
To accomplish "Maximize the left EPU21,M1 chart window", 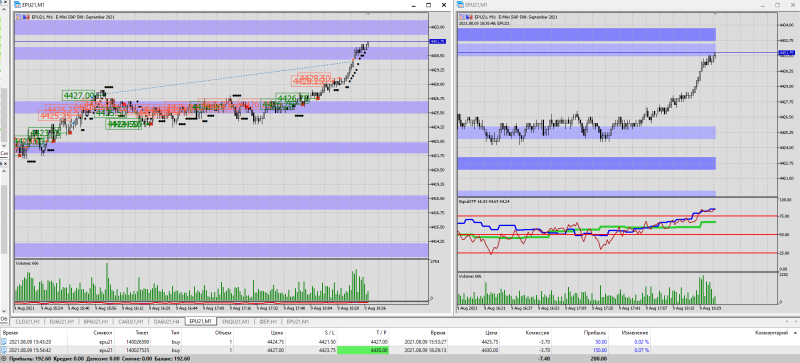I will tap(429, 5).
